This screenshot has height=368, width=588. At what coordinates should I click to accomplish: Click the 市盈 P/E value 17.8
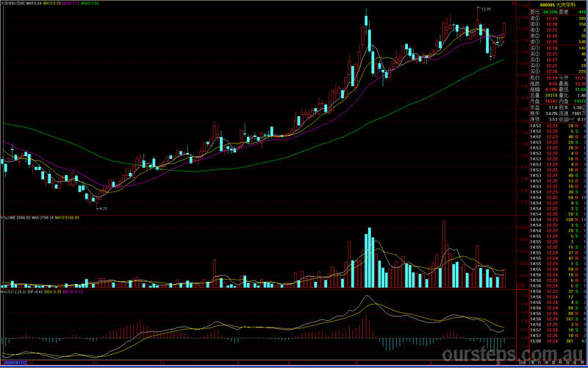click(x=553, y=107)
